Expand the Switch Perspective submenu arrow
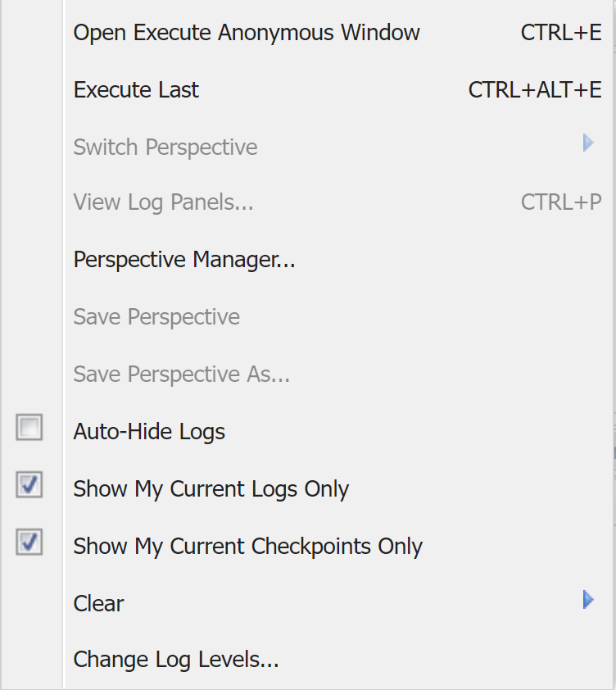616x690 pixels. pyautogui.click(x=587, y=144)
